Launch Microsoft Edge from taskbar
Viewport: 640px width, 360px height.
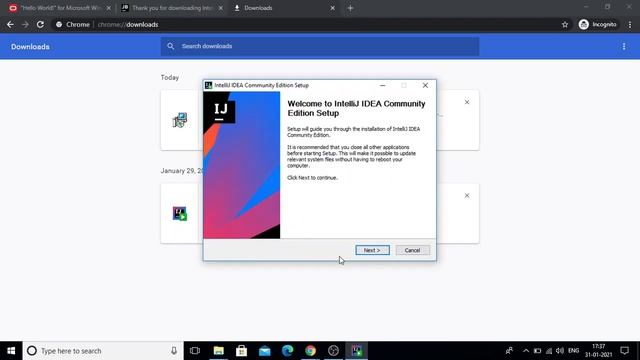(x=287, y=351)
